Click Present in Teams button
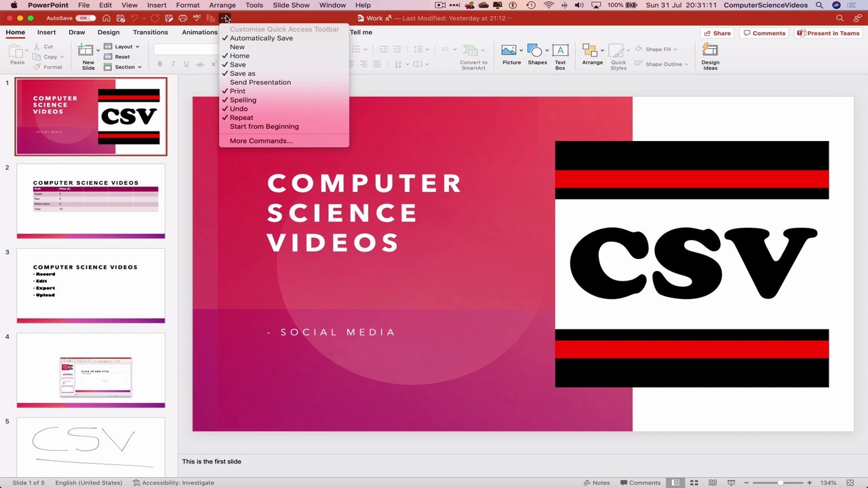Image resolution: width=868 pixels, height=488 pixels. pyautogui.click(x=828, y=33)
